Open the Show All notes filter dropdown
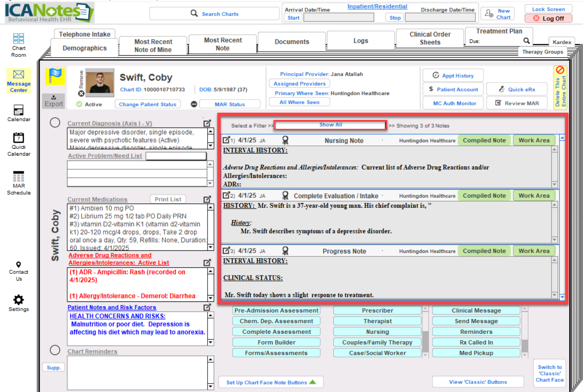The width and height of the screenshot is (583, 392). (330, 125)
